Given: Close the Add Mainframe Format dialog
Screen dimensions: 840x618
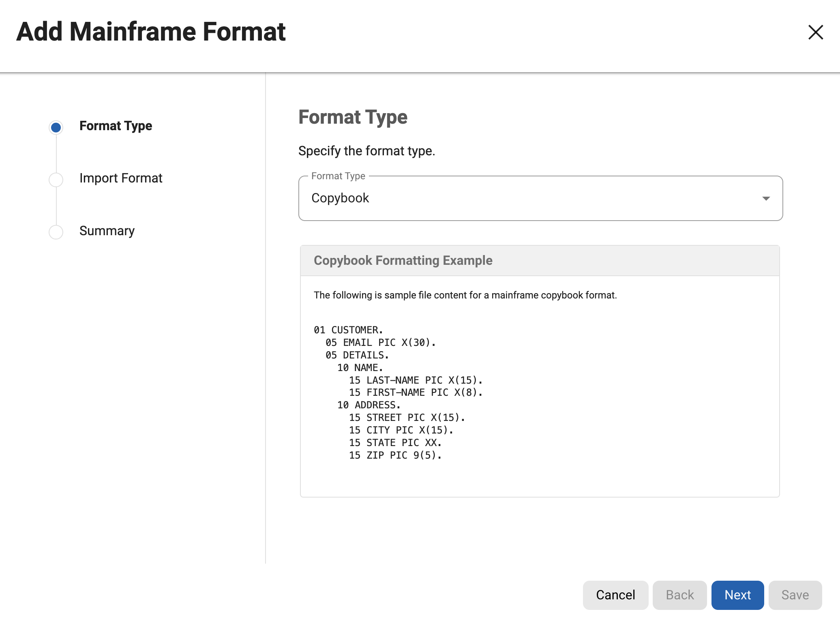Looking at the screenshot, I should point(815,32).
